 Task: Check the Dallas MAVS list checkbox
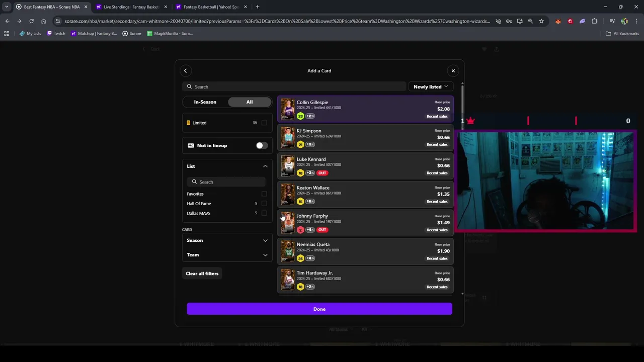click(264, 213)
